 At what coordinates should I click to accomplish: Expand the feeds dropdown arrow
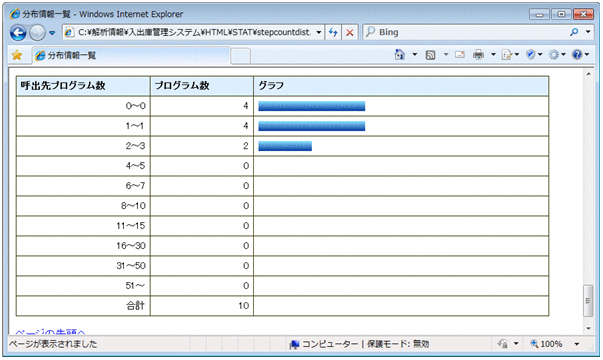click(446, 55)
